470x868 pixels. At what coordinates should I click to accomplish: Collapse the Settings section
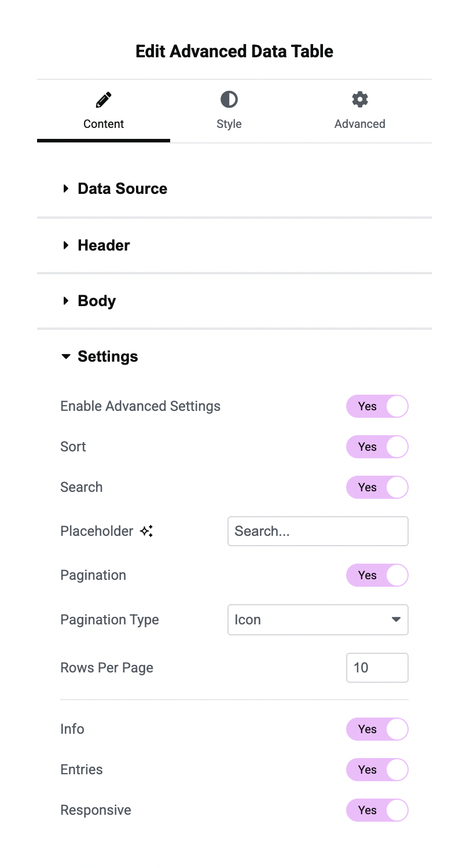tap(108, 356)
